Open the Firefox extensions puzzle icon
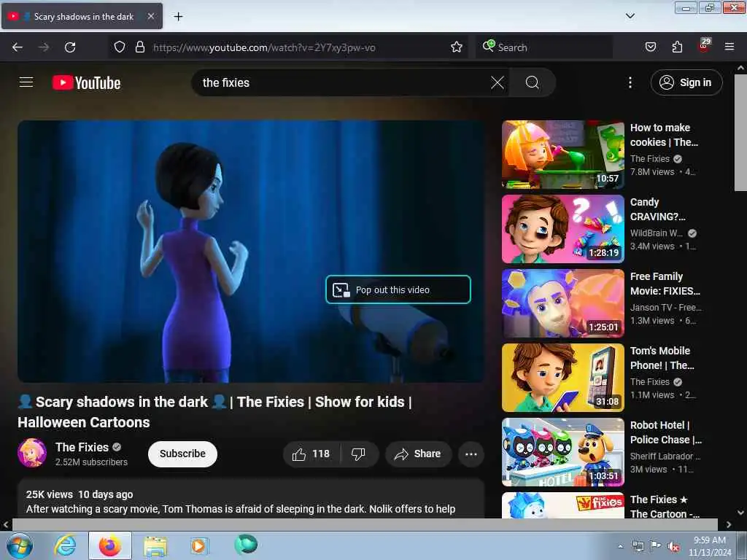Viewport: 747px width, 560px height. pos(677,47)
